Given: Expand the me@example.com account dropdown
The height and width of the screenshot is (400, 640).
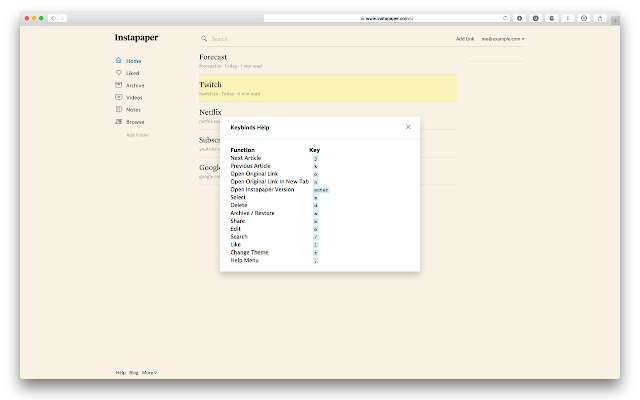Looking at the screenshot, I should pos(503,39).
